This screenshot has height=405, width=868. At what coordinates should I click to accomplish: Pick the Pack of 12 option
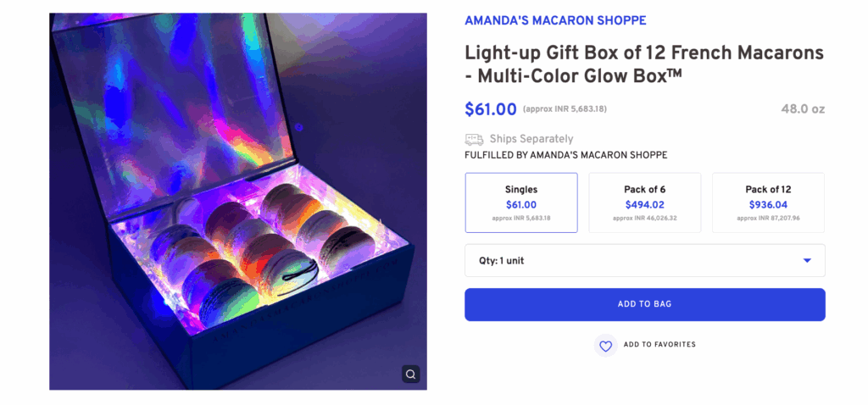pos(768,202)
